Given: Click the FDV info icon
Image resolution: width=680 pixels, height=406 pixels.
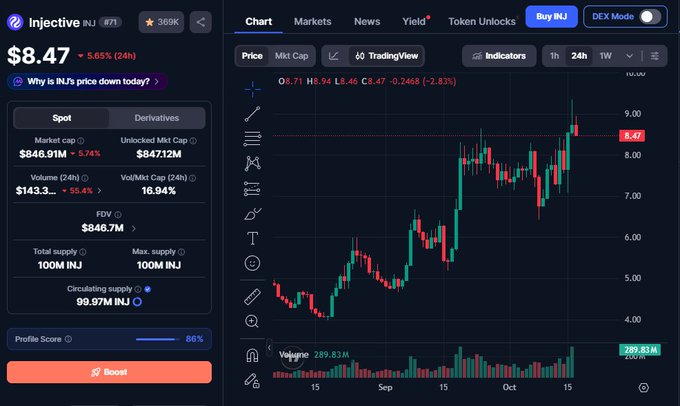Looking at the screenshot, I should click(x=118, y=215).
